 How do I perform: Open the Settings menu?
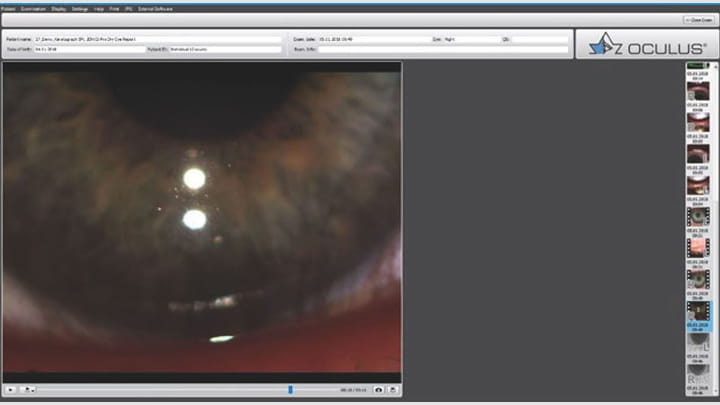coord(80,8)
